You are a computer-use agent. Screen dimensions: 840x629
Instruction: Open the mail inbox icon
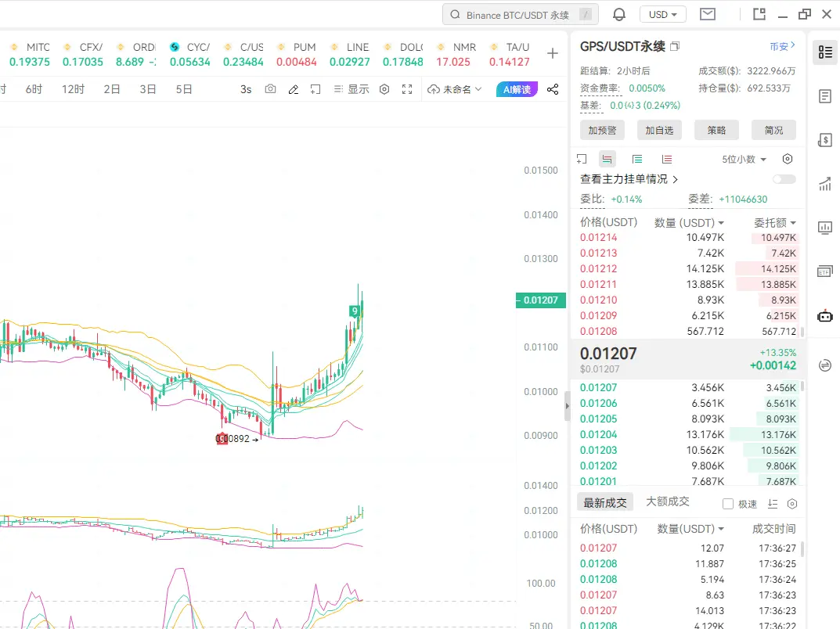tap(708, 14)
